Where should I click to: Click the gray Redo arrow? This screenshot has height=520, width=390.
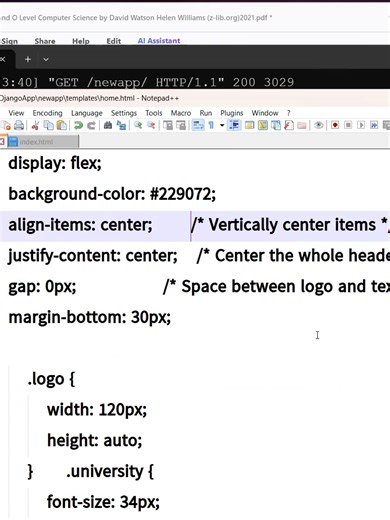pos(91,125)
